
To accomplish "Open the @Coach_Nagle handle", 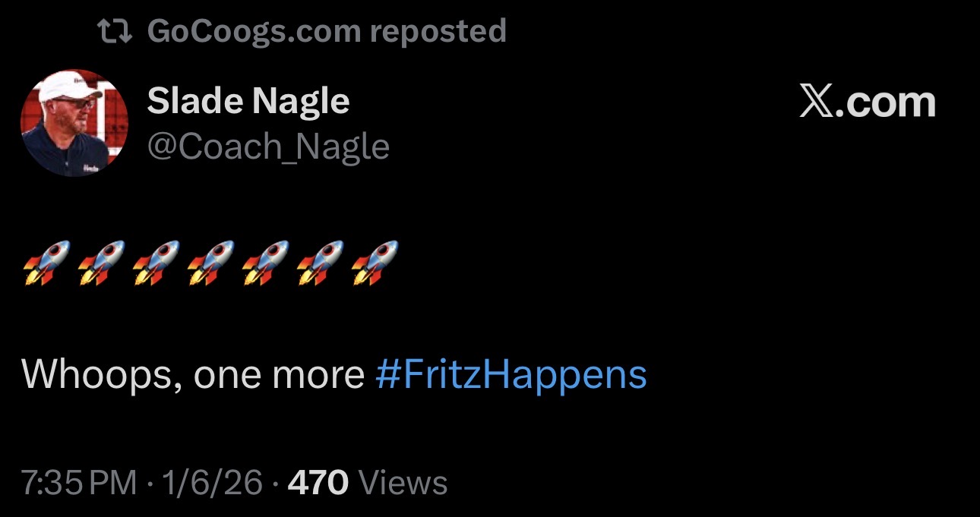I will [x=267, y=146].
